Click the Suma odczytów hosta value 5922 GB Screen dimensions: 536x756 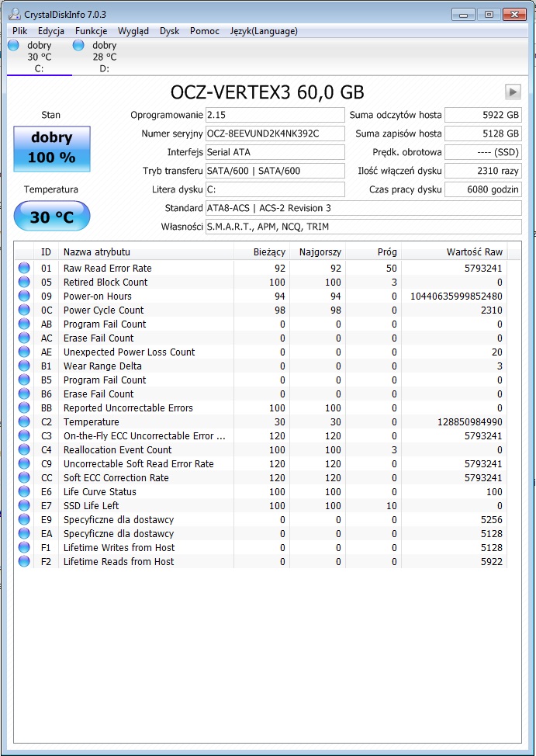pos(483,115)
